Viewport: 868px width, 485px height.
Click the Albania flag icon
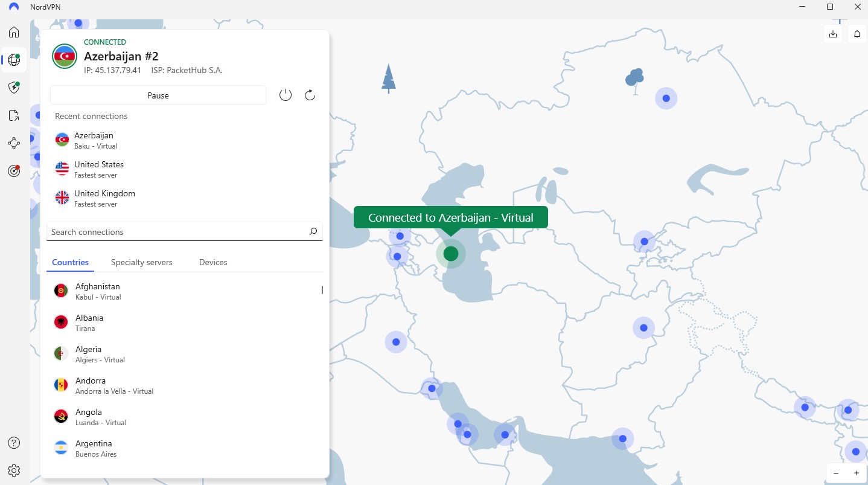pos(61,323)
